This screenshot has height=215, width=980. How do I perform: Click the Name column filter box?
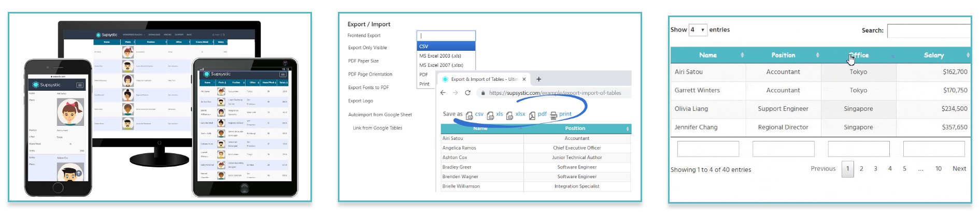(x=708, y=149)
